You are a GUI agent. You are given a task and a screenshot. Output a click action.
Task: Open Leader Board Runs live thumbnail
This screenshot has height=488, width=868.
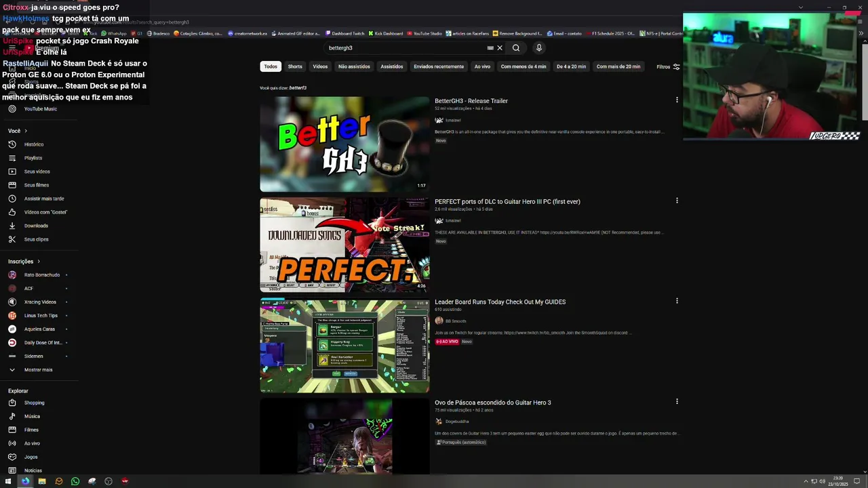[344, 346]
